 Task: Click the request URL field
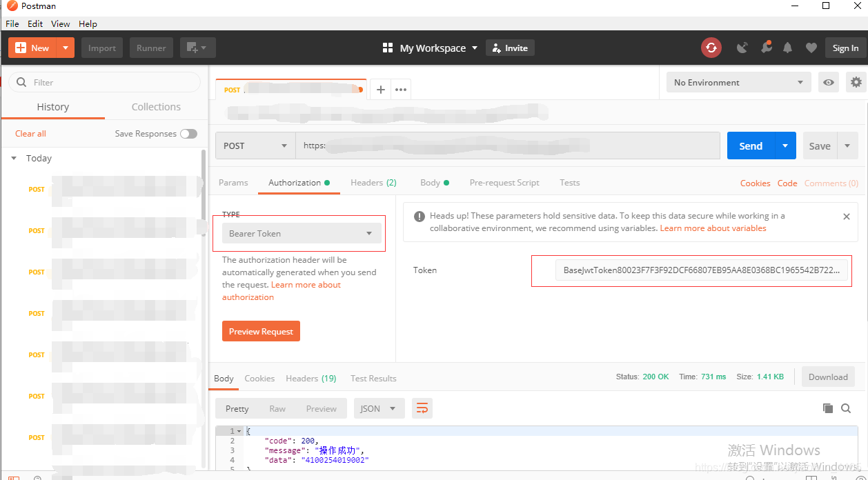tap(508, 146)
